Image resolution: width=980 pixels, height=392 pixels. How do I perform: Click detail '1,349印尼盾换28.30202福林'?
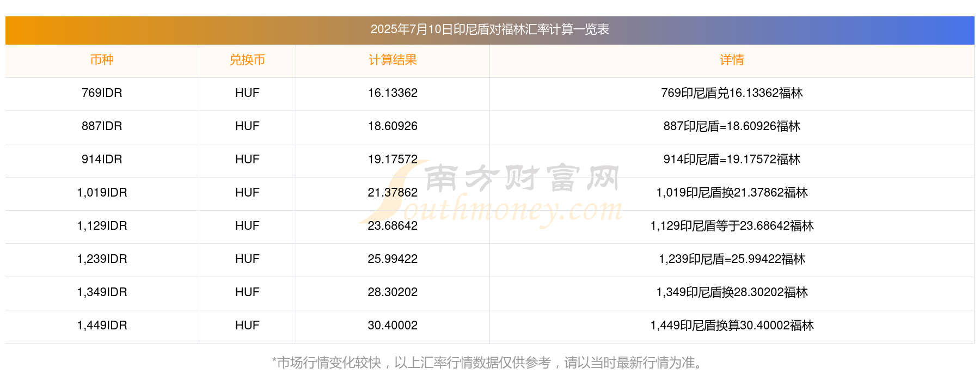pos(732,292)
